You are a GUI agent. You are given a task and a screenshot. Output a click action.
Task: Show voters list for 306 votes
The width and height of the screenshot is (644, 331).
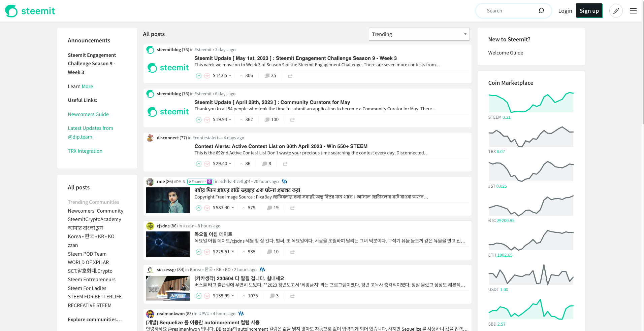[x=246, y=76]
